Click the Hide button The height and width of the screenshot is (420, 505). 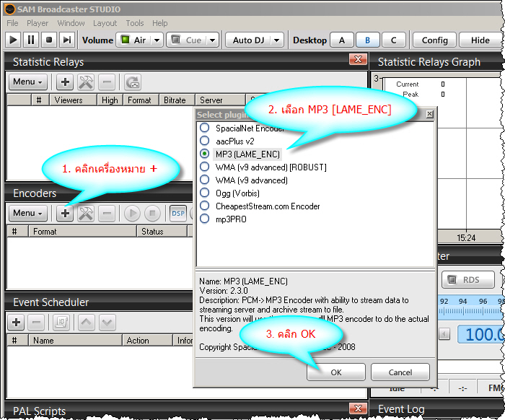(480, 40)
